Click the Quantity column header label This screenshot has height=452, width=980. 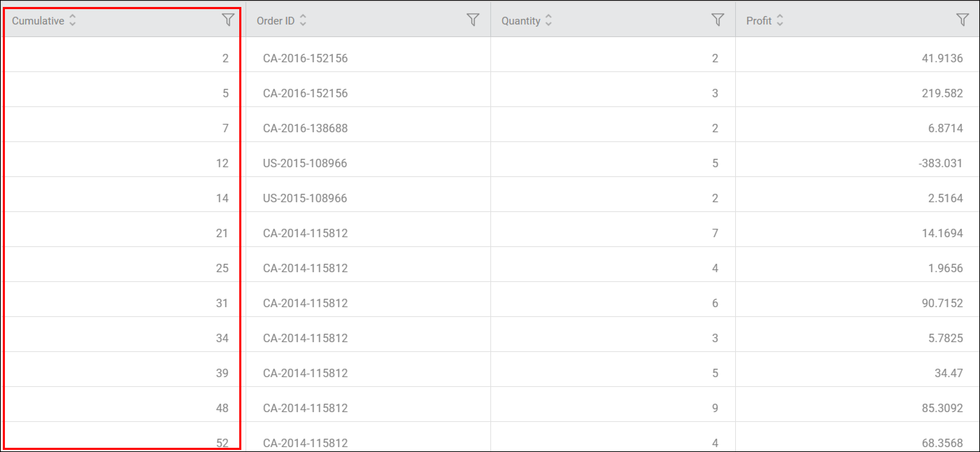click(x=521, y=21)
